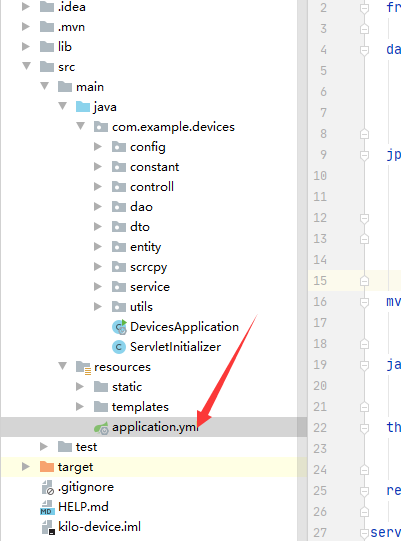Screen dimensions: 401x541
Task: Click line number 27 in the gutter
Action: click(x=321, y=533)
